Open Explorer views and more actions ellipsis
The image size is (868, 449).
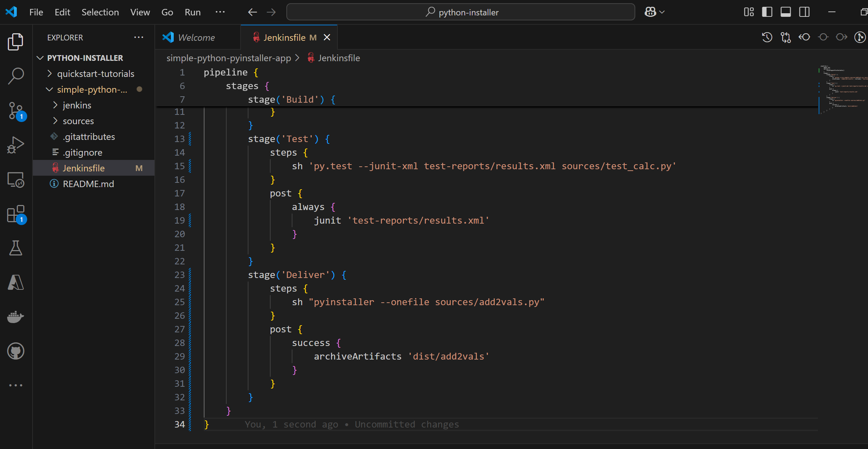tap(139, 37)
